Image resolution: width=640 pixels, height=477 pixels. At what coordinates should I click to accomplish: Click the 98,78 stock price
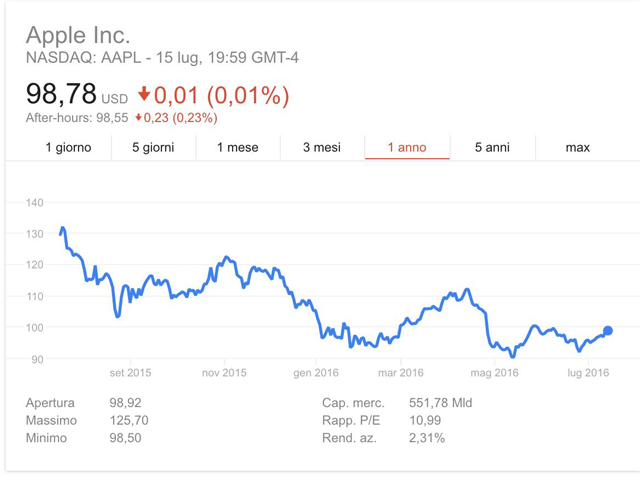[x=61, y=94]
